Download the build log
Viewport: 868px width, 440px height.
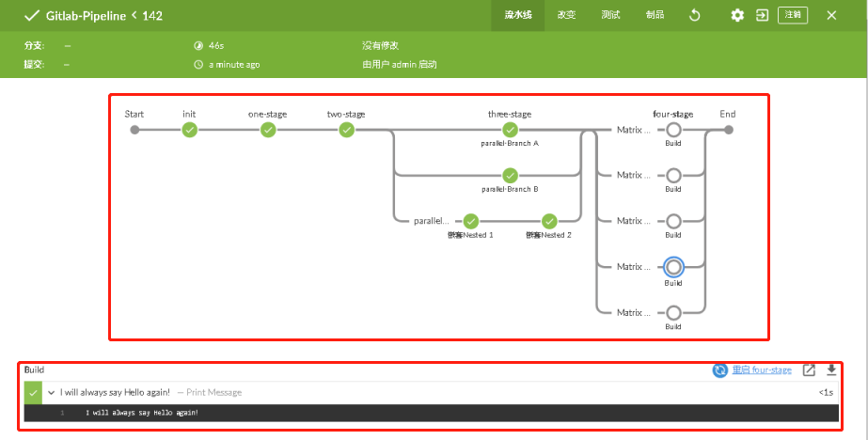(x=831, y=370)
